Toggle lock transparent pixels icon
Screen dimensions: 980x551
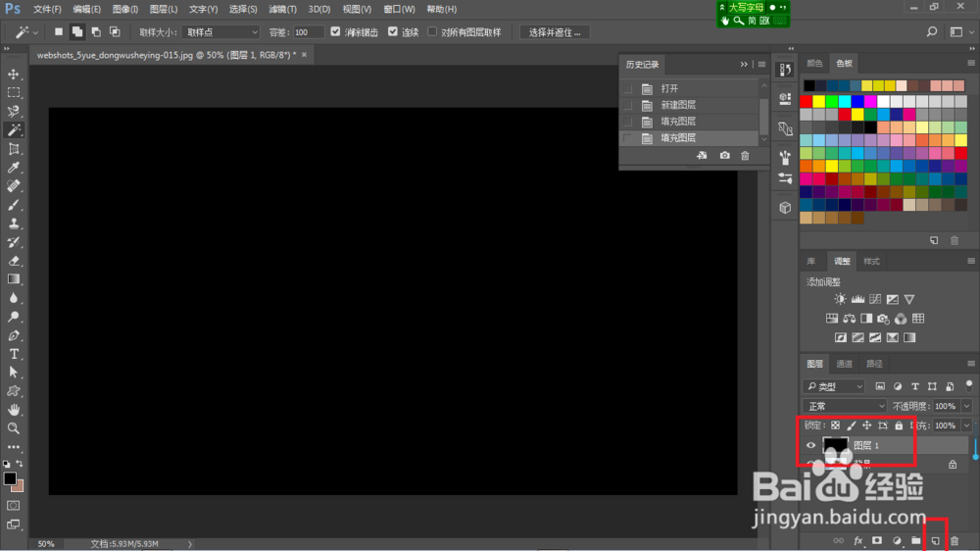click(x=835, y=426)
